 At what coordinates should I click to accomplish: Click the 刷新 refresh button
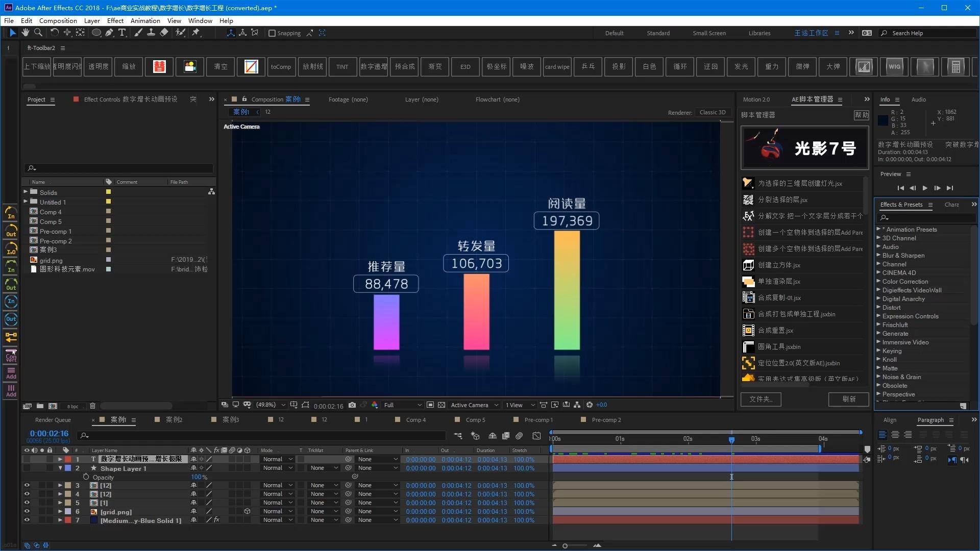coord(849,399)
